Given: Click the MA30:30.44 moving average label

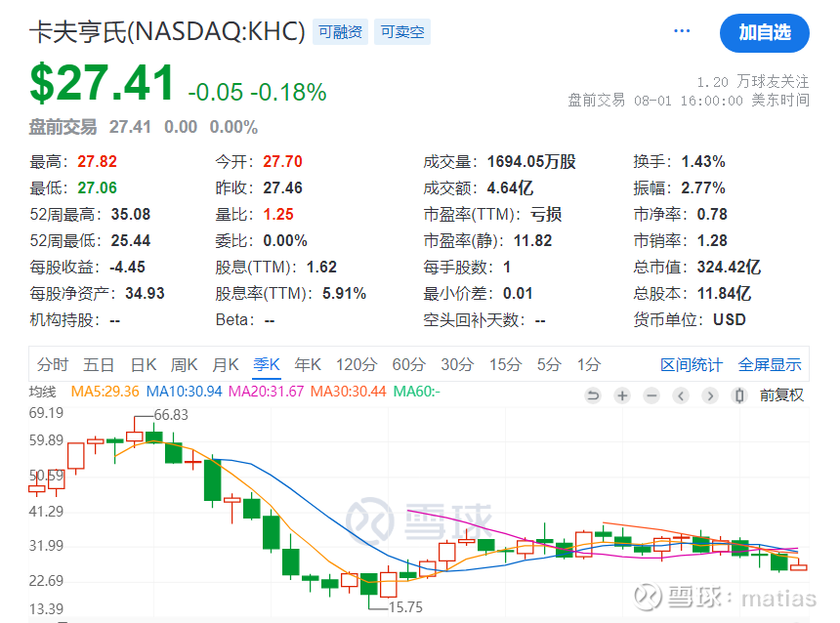Looking at the screenshot, I should point(349,392).
